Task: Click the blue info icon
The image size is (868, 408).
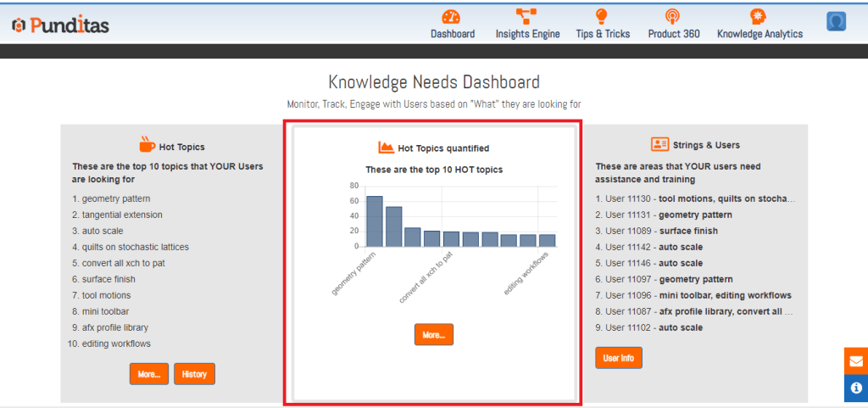Action: (x=855, y=388)
